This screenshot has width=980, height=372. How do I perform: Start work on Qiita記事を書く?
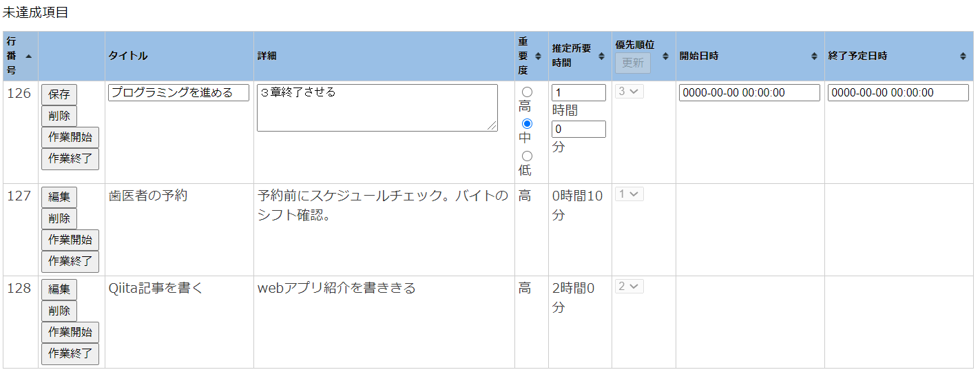click(x=70, y=332)
